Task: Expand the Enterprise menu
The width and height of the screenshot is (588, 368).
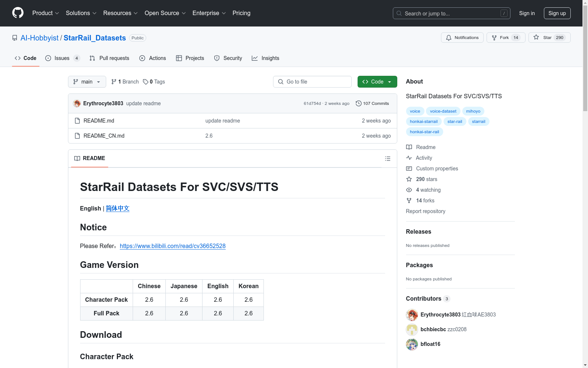Action: click(209, 13)
